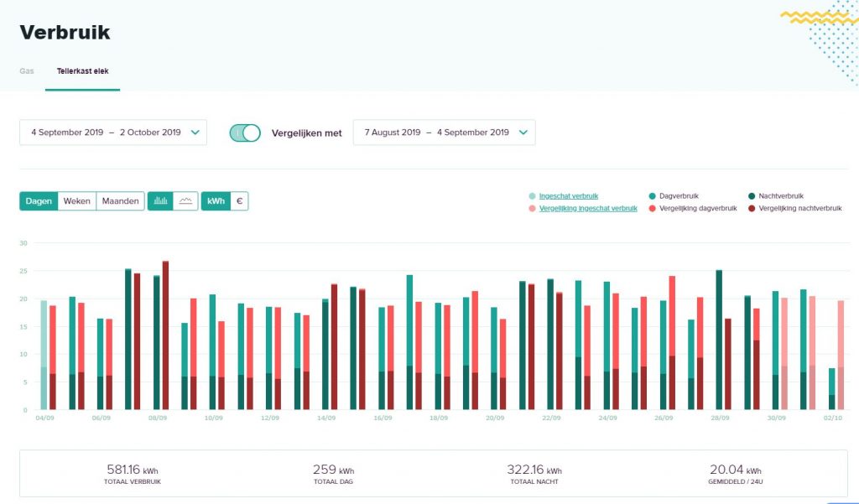Expand chevron of the comparison period selector
Viewport: 859px width, 504px height.
click(523, 132)
